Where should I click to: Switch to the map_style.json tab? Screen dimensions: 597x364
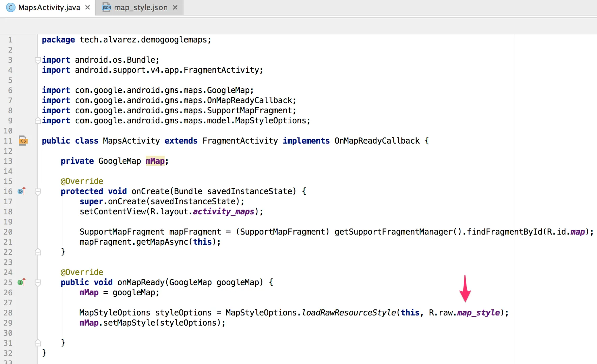tap(140, 7)
